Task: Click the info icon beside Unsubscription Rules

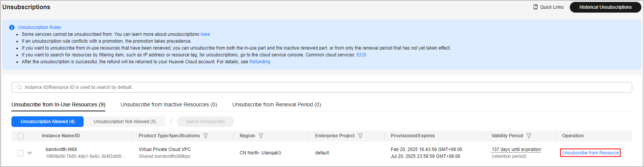Action: coord(12,27)
